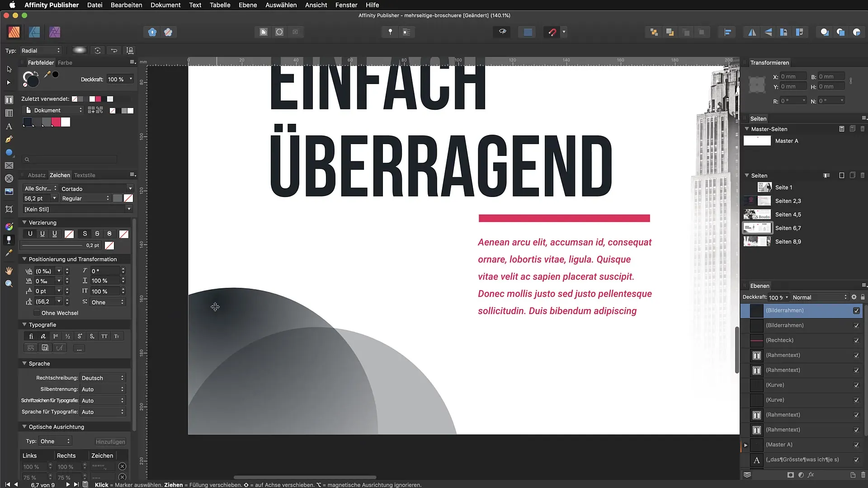Screen dimensions: 868x488
Task: Collapse the Master-Seiten section
Action: point(747,129)
